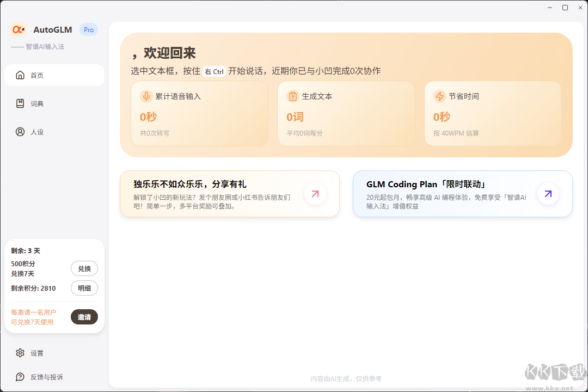The width and height of the screenshot is (588, 392).
Task: Click the 右 Ctrl hotkey badge
Action: click(214, 71)
